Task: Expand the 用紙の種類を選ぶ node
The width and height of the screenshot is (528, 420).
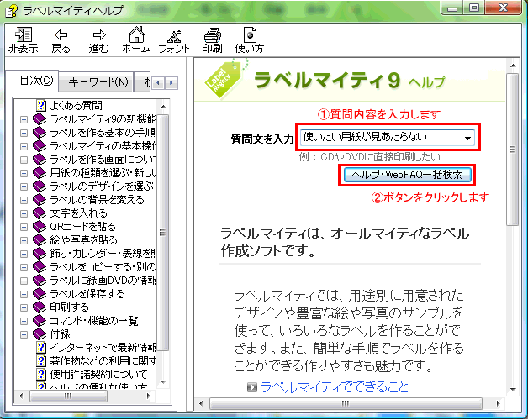Action: point(24,173)
